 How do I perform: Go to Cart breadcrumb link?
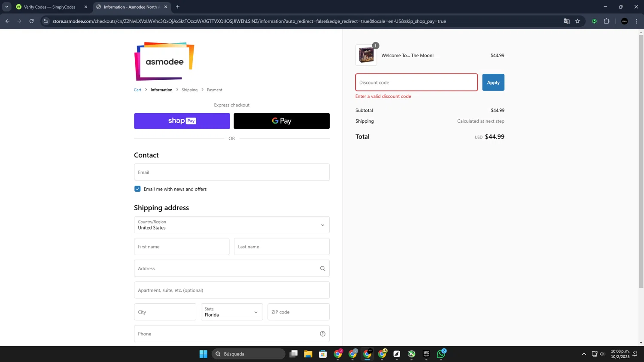(x=137, y=90)
